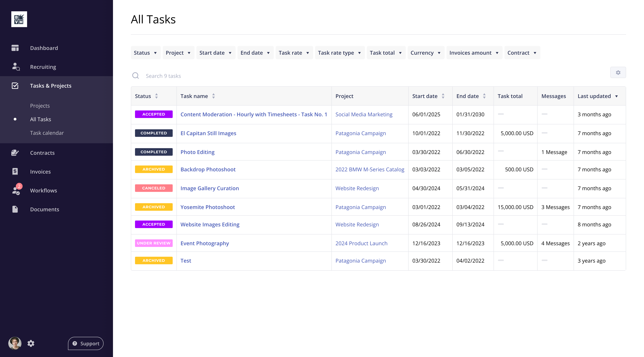Click the BVM company logo
The height and width of the screenshot is (357, 644).
19,19
